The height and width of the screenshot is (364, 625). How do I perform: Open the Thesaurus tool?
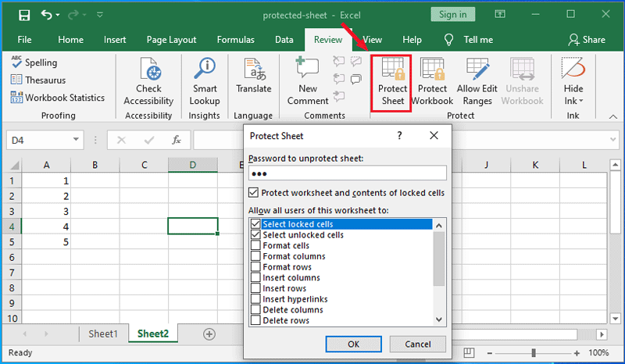point(38,80)
